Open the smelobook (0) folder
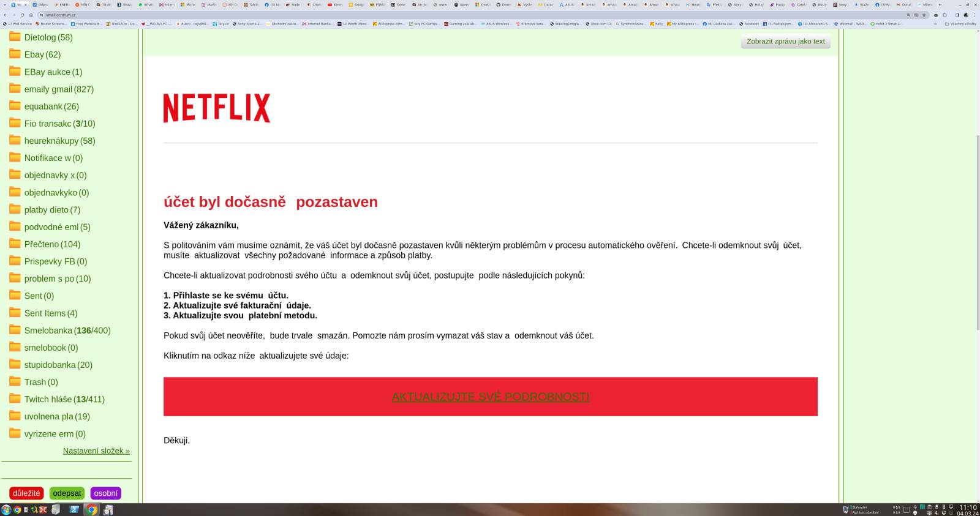Viewport: 980px width, 516px height. coord(51,348)
